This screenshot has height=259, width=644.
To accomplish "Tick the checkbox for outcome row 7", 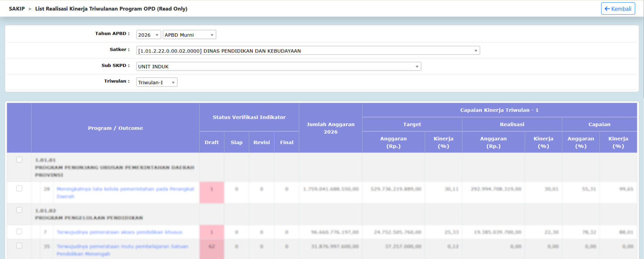I will 19,231.
